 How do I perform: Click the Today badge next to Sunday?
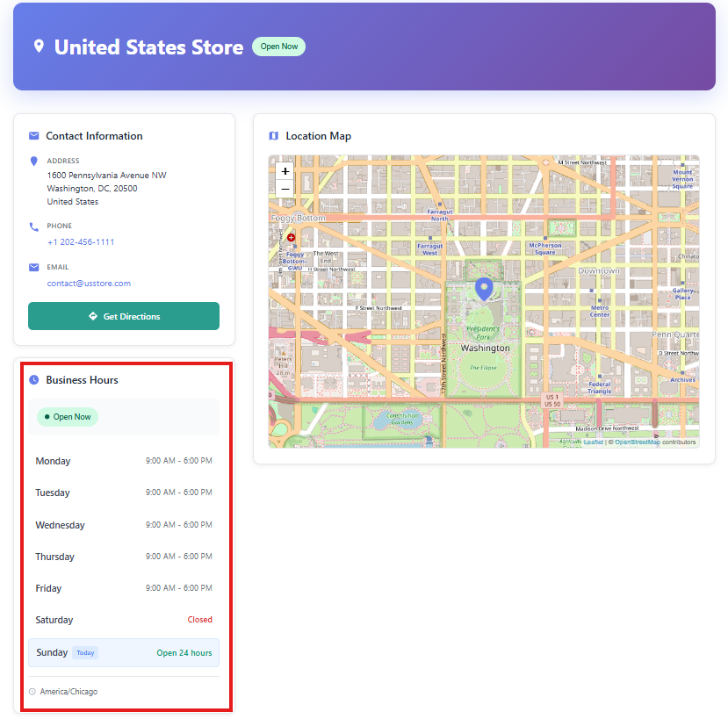(x=85, y=652)
